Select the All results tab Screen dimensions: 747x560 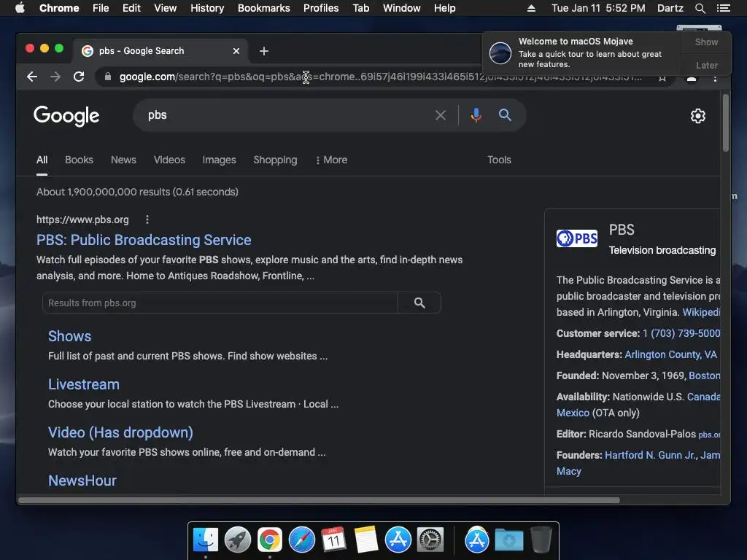click(42, 160)
